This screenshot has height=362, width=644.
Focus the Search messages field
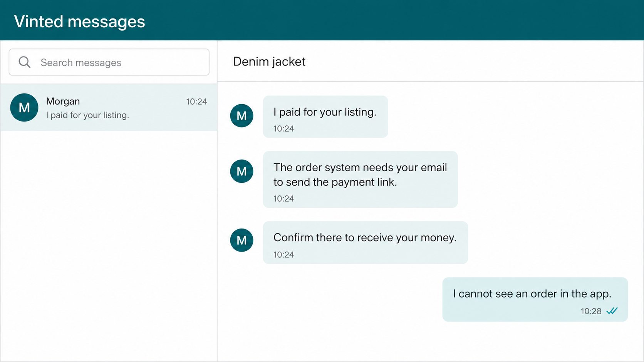(x=109, y=62)
